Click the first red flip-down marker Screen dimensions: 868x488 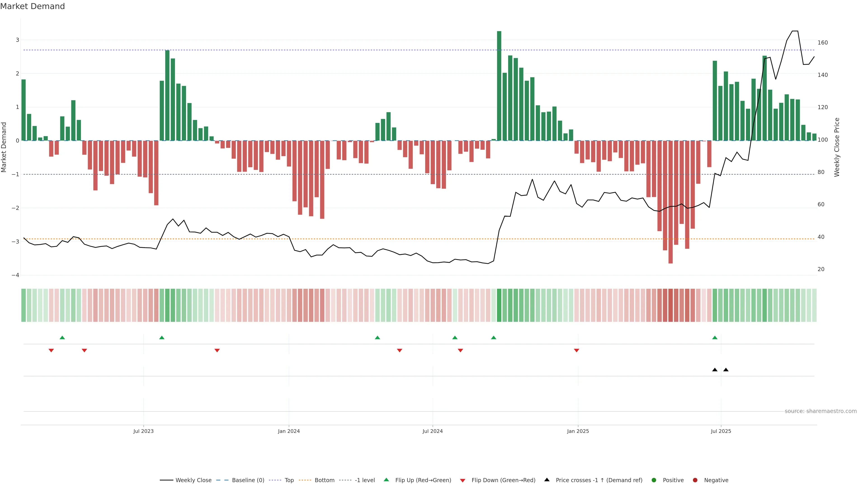tap(51, 351)
